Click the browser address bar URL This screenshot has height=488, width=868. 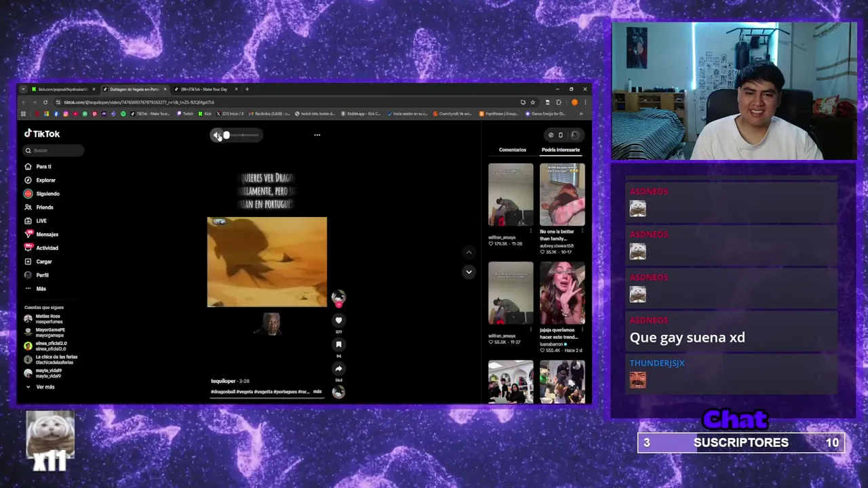pos(139,102)
